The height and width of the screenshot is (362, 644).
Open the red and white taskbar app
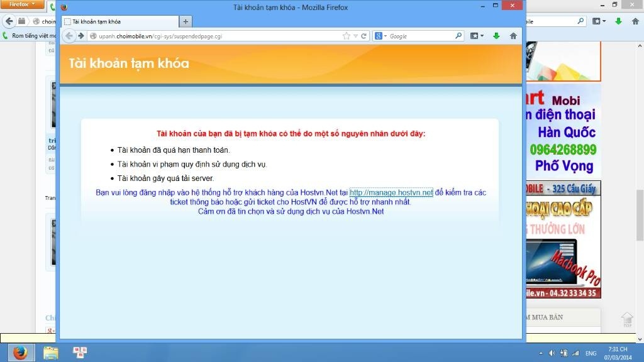point(80,352)
